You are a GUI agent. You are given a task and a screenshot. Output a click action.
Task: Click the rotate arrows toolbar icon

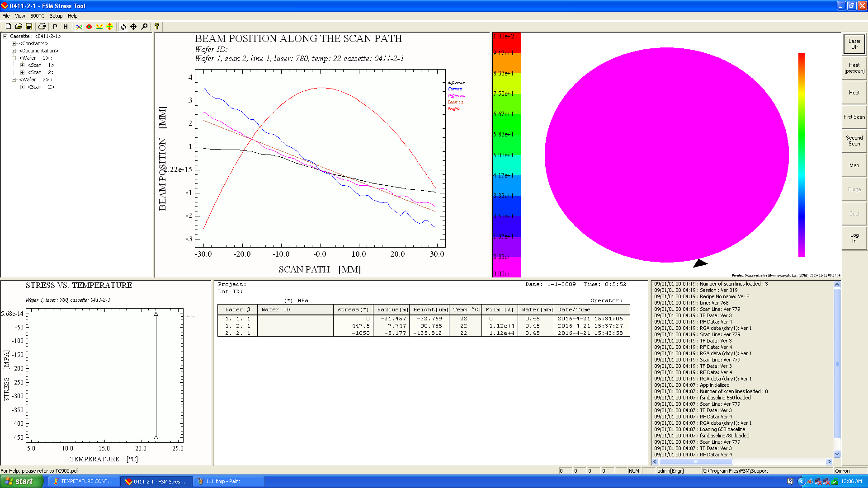[x=123, y=27]
